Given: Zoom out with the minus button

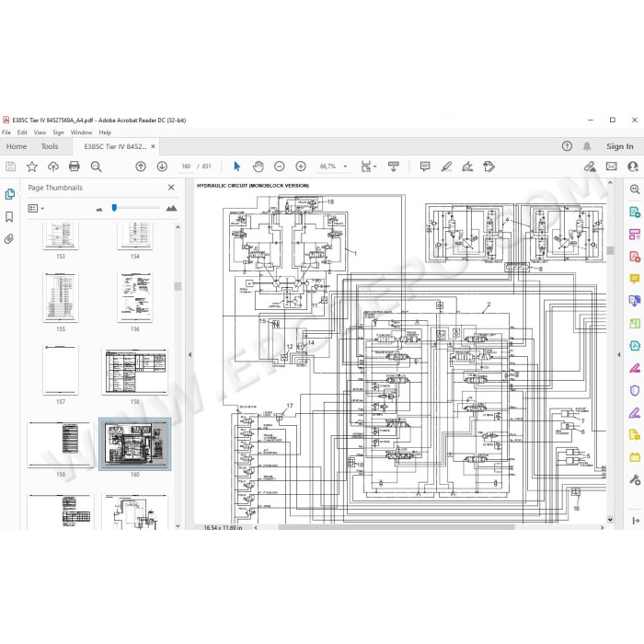Looking at the screenshot, I should tap(280, 167).
